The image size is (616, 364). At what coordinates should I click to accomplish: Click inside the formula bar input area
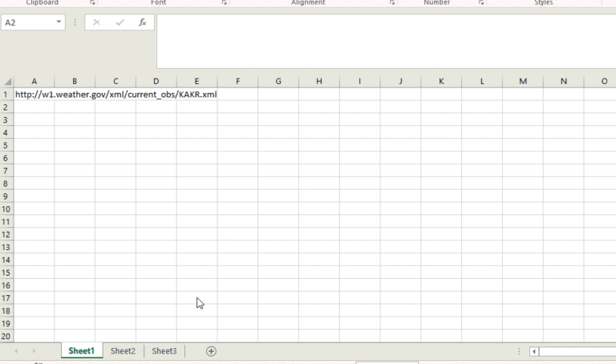386,41
